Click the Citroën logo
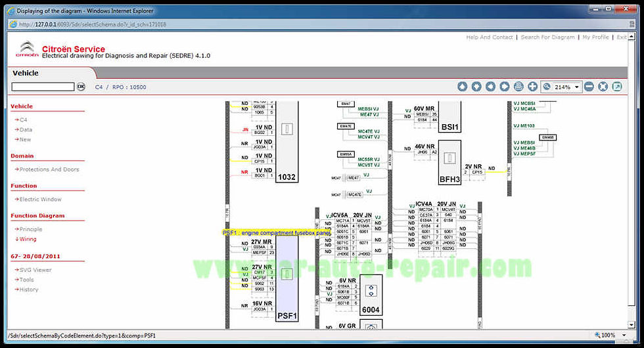This screenshot has height=348, width=644. tap(27, 49)
